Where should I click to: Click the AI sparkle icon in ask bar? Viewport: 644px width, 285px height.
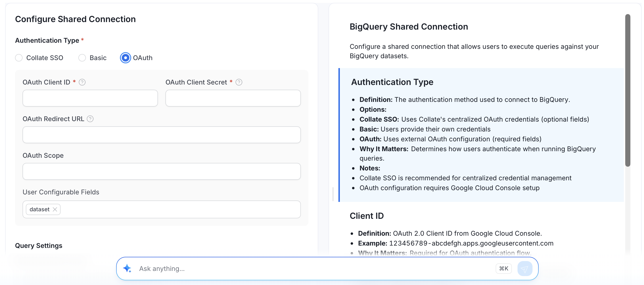coord(127,269)
